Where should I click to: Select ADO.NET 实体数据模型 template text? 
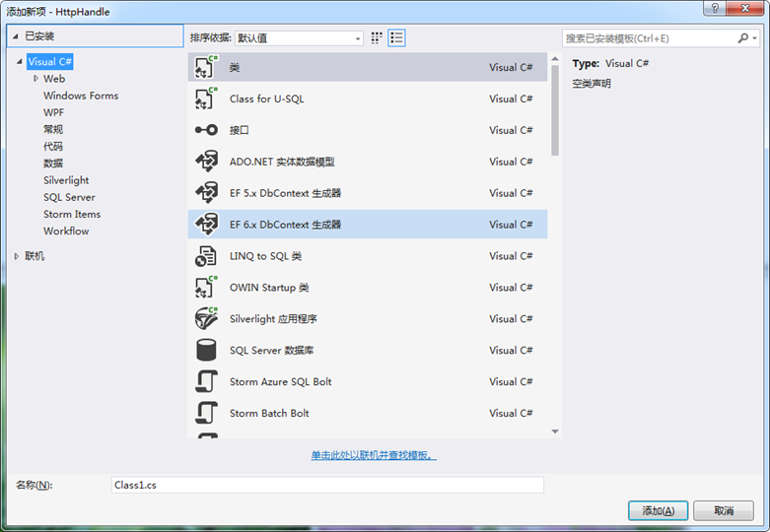point(282,162)
